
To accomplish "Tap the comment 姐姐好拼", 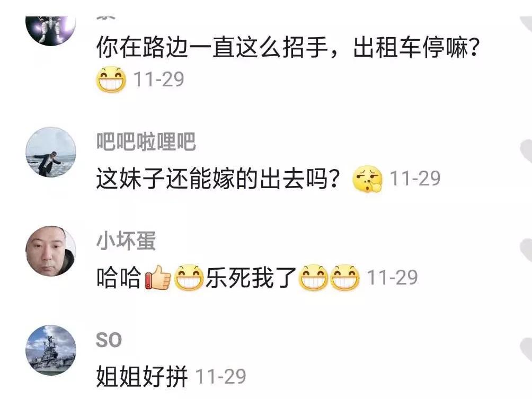I will (x=142, y=377).
